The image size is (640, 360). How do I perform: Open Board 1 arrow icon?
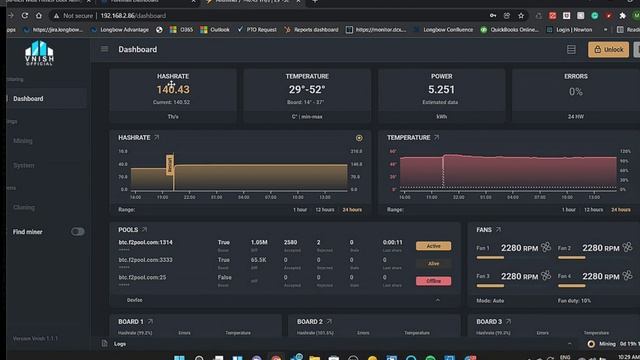(150, 322)
